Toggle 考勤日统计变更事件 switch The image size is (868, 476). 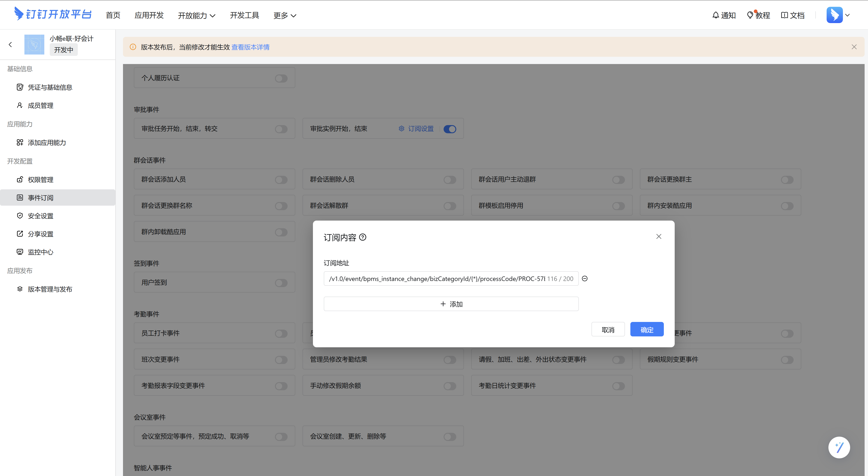[618, 386]
